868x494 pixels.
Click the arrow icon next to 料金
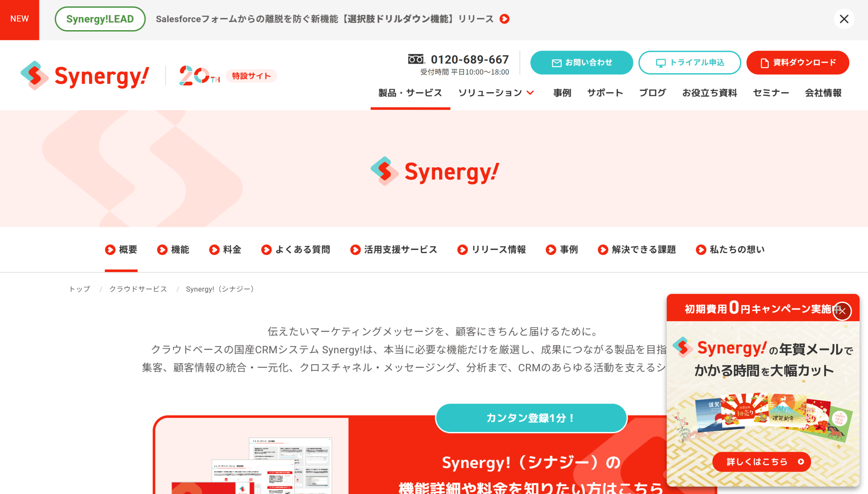coord(214,250)
